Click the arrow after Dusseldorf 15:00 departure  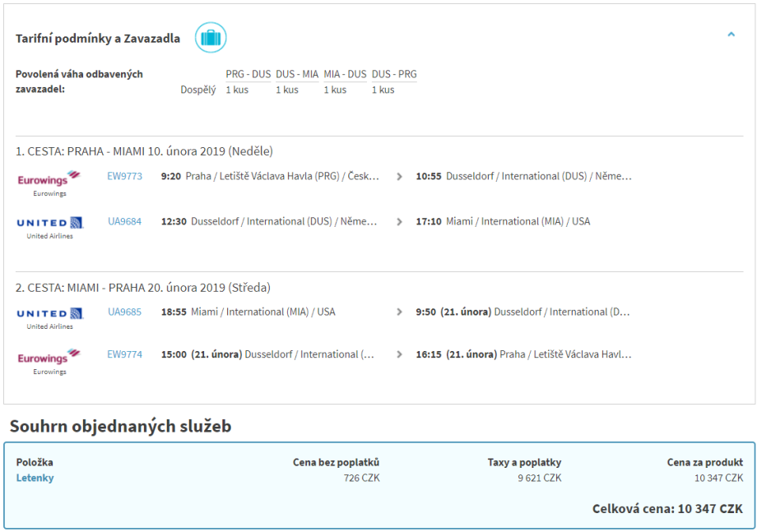(400, 354)
